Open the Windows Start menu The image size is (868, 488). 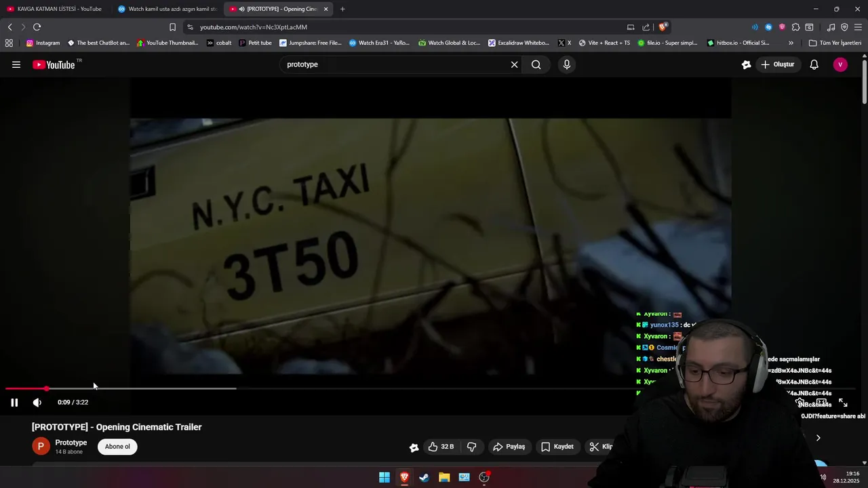point(384,477)
